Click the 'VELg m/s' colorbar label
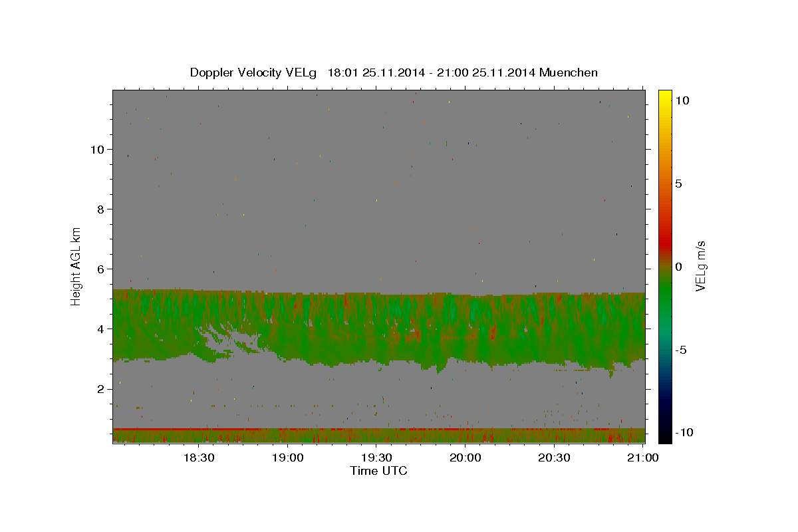The image size is (798, 532). coord(700,265)
